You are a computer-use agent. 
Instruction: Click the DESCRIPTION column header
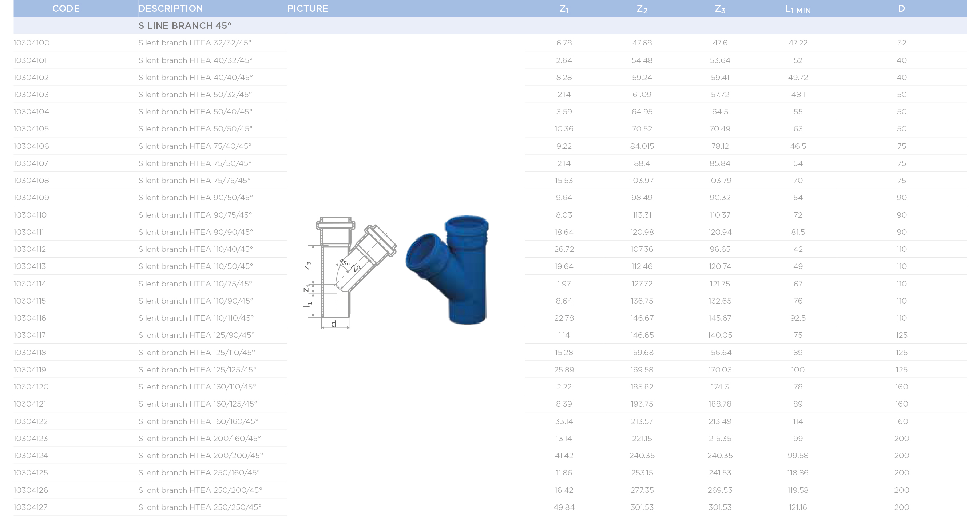click(x=170, y=8)
